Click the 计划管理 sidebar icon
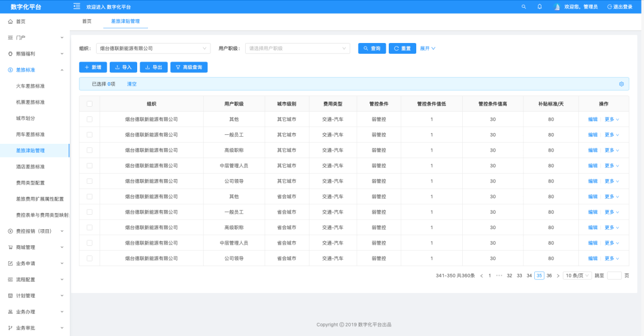This screenshot has width=644, height=336. click(x=10, y=295)
